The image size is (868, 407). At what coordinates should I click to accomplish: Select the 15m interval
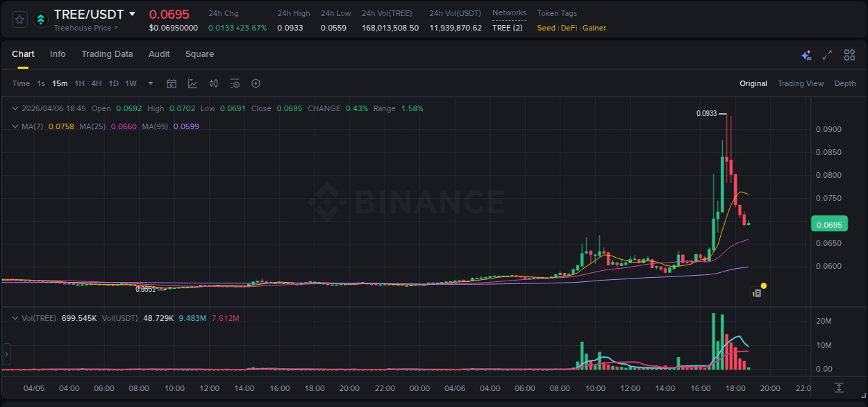pos(60,83)
